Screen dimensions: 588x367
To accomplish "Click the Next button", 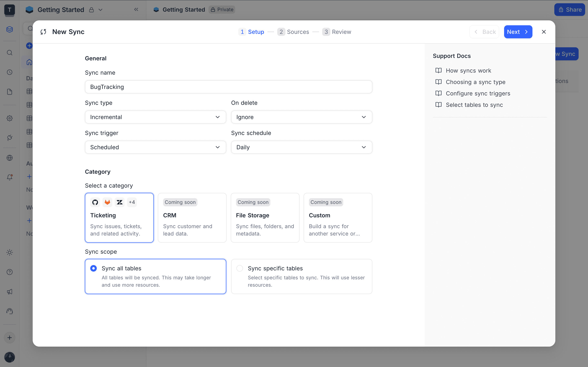I will tap(518, 32).
